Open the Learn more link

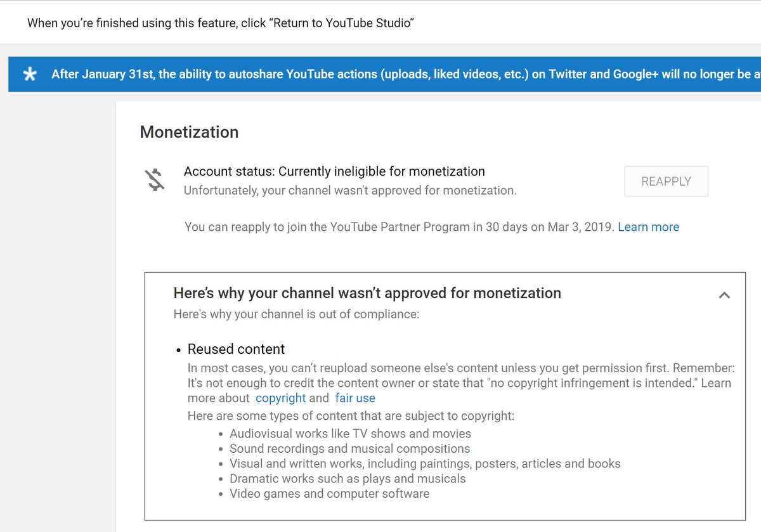[x=648, y=227]
